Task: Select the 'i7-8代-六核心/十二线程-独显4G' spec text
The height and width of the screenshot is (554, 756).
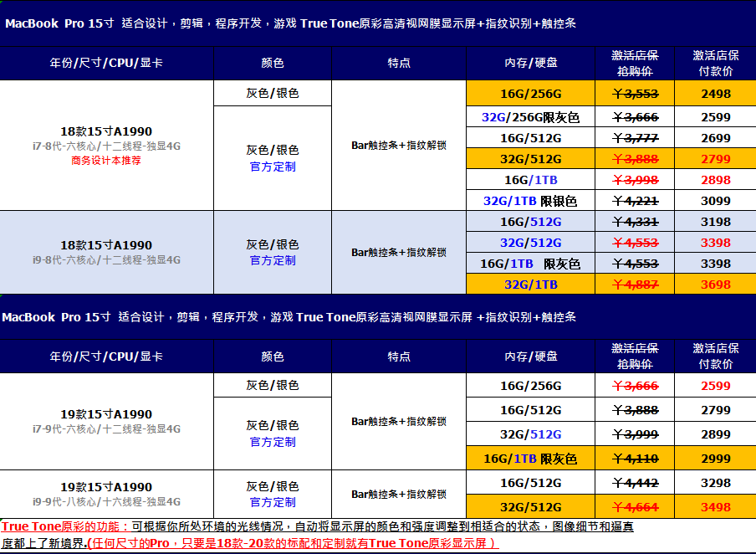Action: tap(106, 146)
